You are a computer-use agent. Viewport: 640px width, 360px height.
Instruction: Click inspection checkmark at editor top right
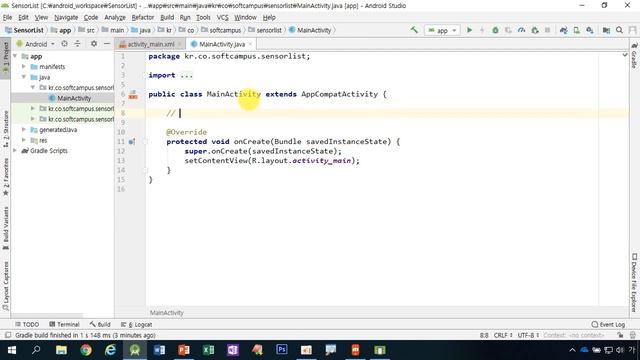pos(625,55)
